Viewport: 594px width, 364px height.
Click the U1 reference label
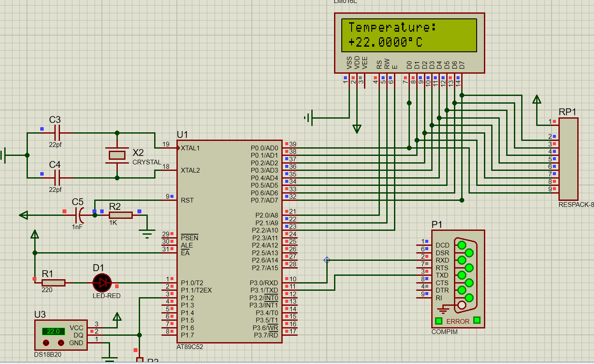(182, 134)
